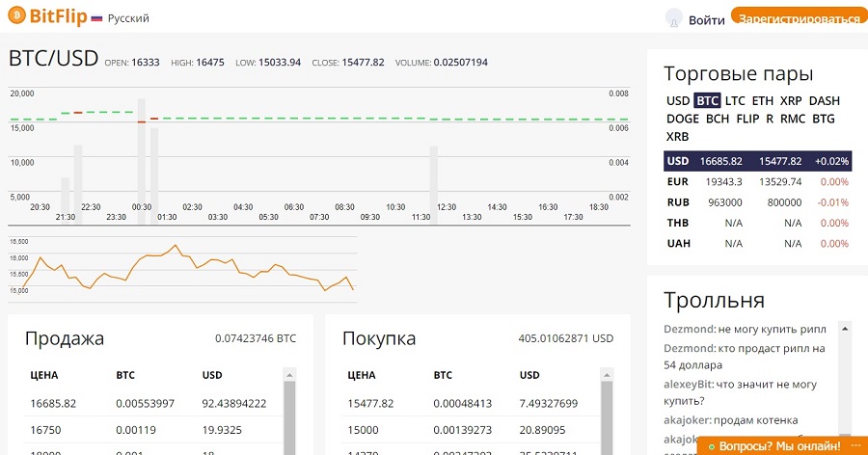
Task: Click the Russian flag language icon
Action: click(96, 18)
